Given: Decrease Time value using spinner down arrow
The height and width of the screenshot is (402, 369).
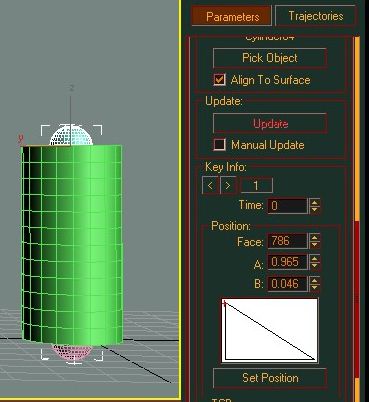Looking at the screenshot, I should tap(314, 209).
